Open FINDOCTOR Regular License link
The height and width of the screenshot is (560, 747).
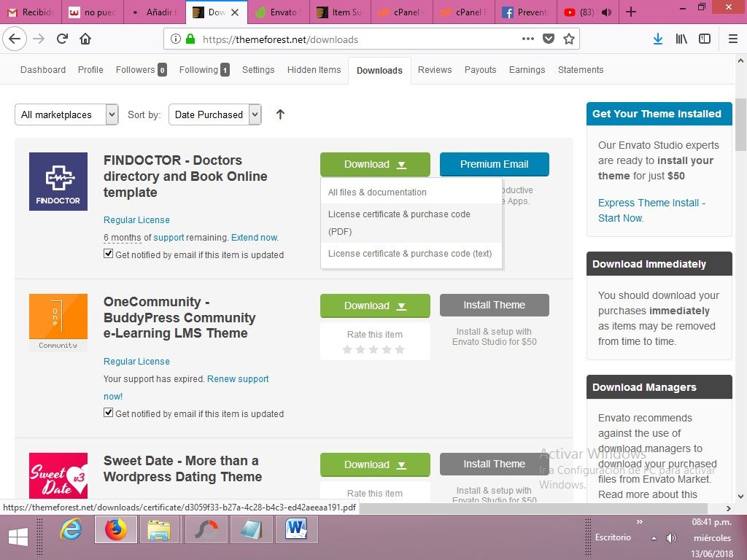(136, 220)
